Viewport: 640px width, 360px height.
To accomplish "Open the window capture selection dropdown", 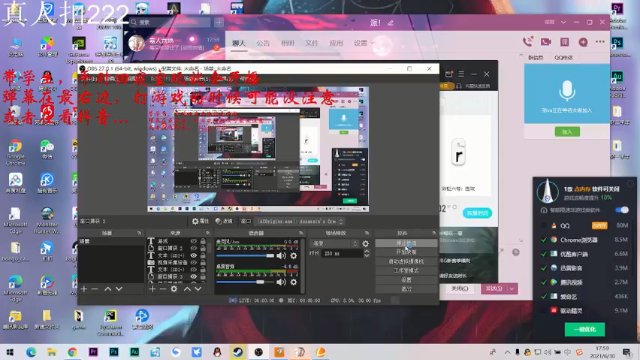I will click(300, 221).
